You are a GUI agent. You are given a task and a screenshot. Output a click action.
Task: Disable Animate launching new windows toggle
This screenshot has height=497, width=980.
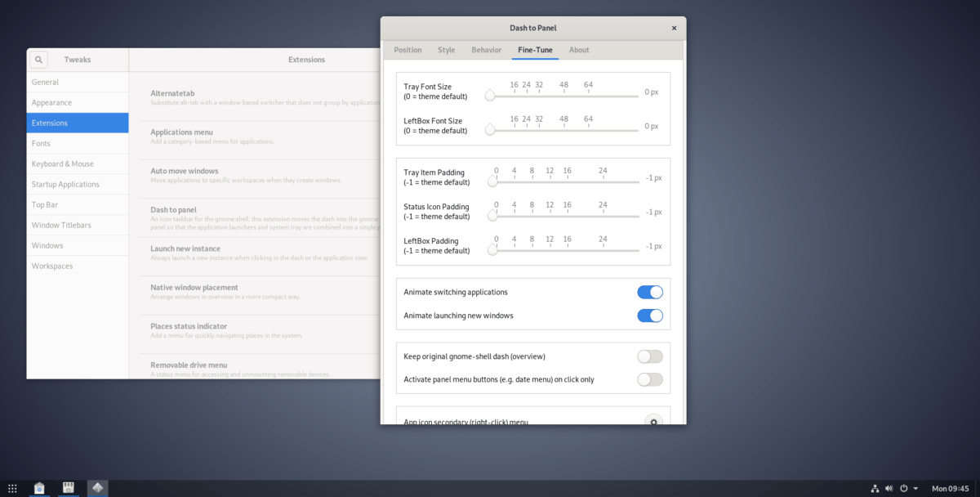click(650, 316)
